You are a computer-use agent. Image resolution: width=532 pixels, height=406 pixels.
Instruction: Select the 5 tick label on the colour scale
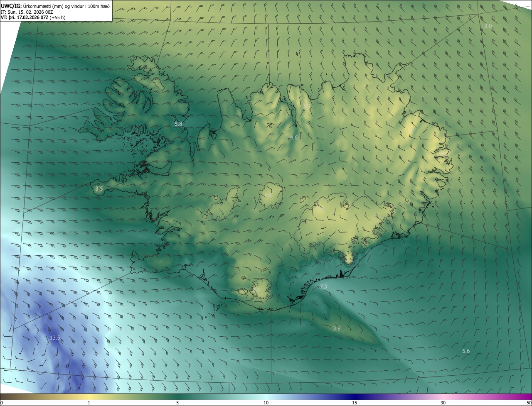(177, 403)
